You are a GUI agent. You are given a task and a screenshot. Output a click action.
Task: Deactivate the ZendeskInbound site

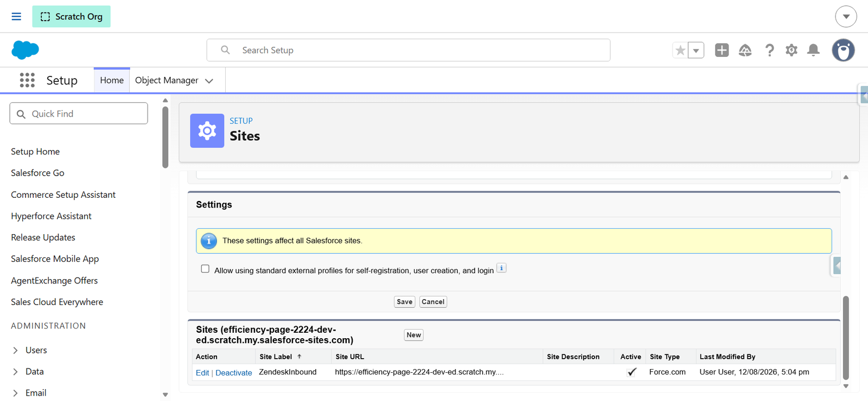[x=234, y=373]
